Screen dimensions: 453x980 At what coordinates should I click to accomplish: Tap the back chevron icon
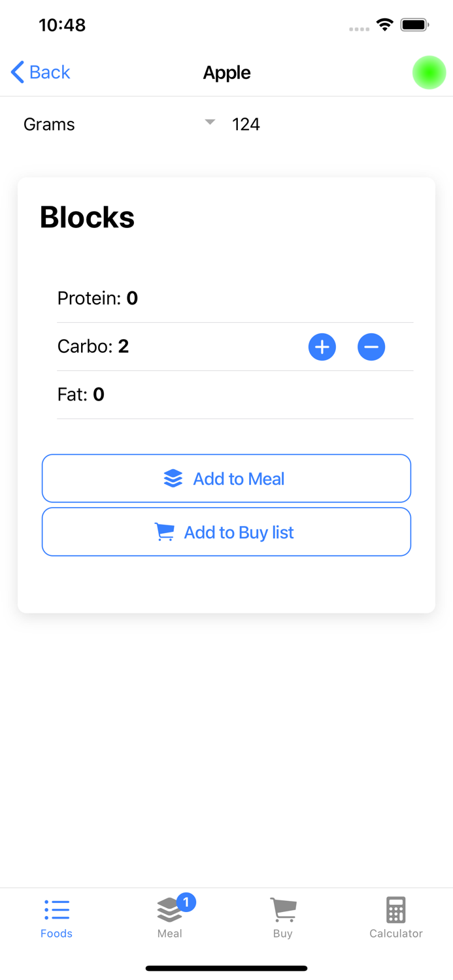(16, 72)
